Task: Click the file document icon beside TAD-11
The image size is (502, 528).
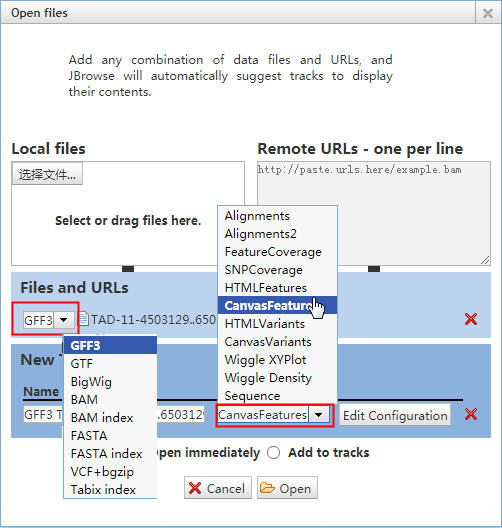Action: (x=83, y=319)
